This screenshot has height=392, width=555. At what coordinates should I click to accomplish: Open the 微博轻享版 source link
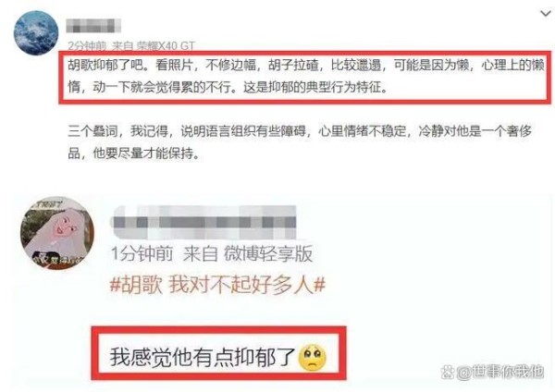tap(268, 253)
